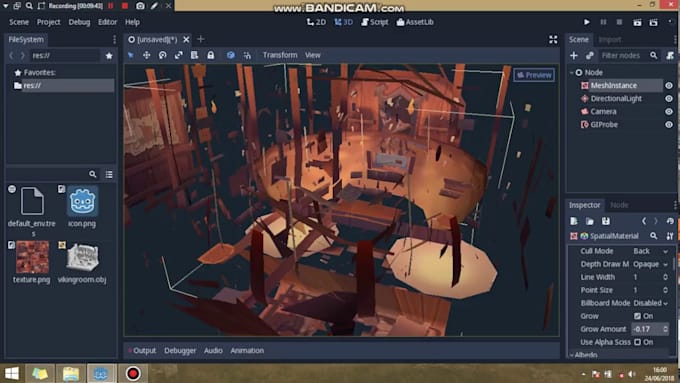Toggle visibility of the GIProbe node
Image resolution: width=680 pixels, height=383 pixels.
669,124
